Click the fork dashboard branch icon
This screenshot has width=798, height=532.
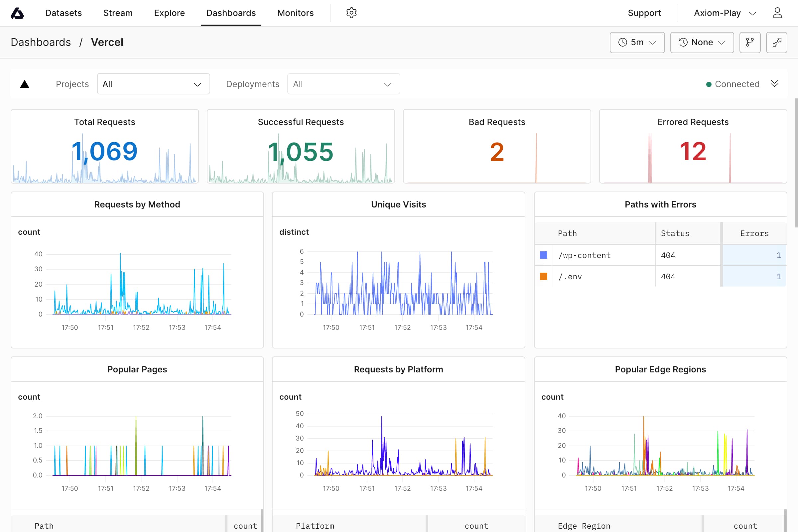[x=750, y=43]
